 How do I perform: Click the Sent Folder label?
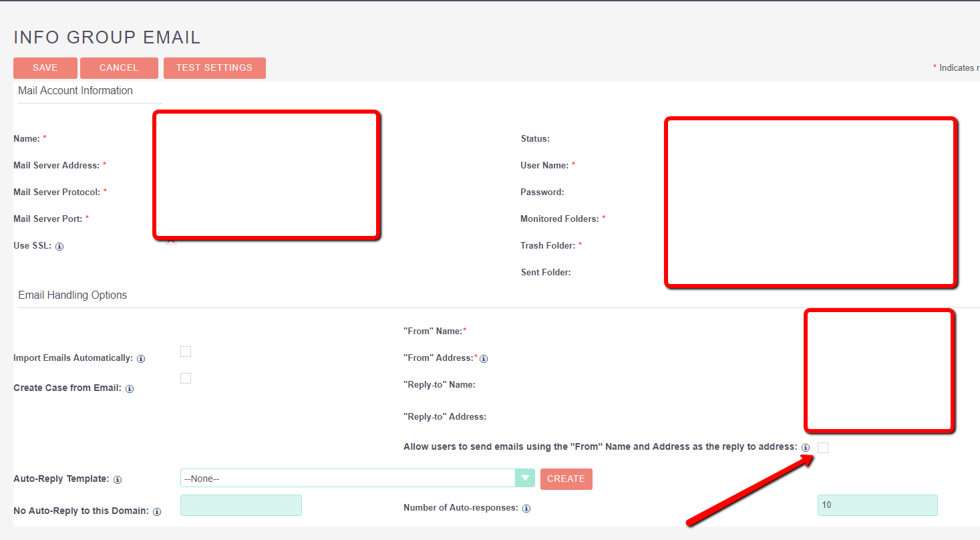[x=546, y=272]
